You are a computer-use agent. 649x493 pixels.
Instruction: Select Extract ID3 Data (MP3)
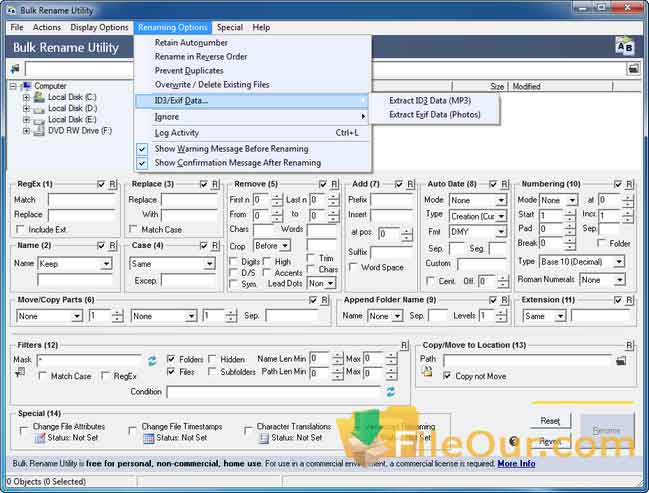pyautogui.click(x=430, y=101)
